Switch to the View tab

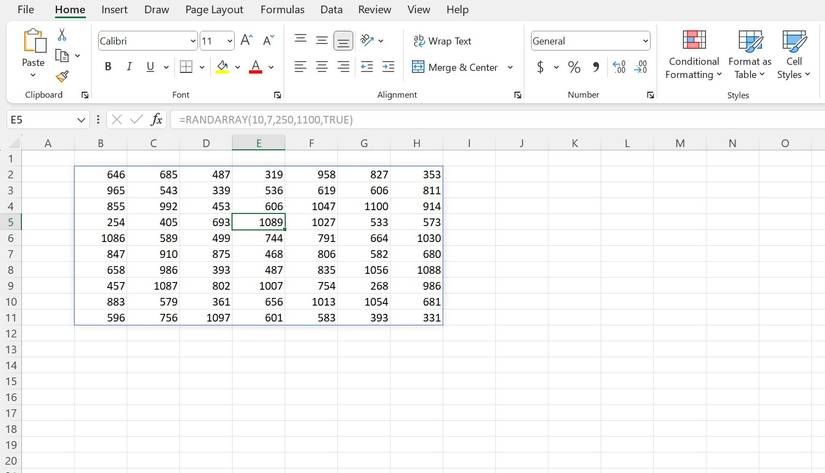pyautogui.click(x=418, y=9)
